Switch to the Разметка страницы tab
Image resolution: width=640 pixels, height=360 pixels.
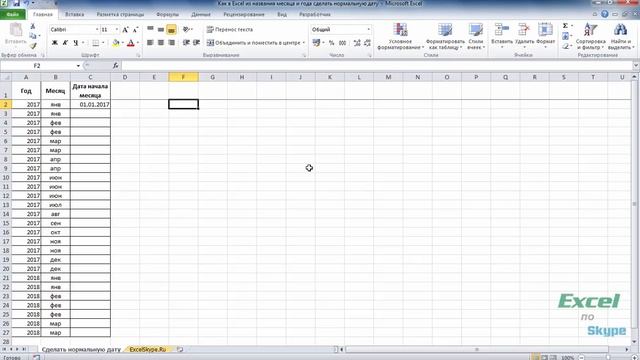[x=120, y=14]
